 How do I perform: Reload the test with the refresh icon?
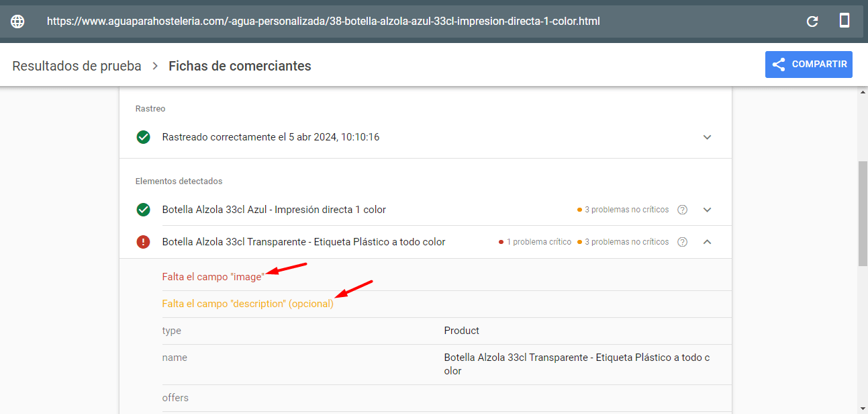tap(812, 21)
